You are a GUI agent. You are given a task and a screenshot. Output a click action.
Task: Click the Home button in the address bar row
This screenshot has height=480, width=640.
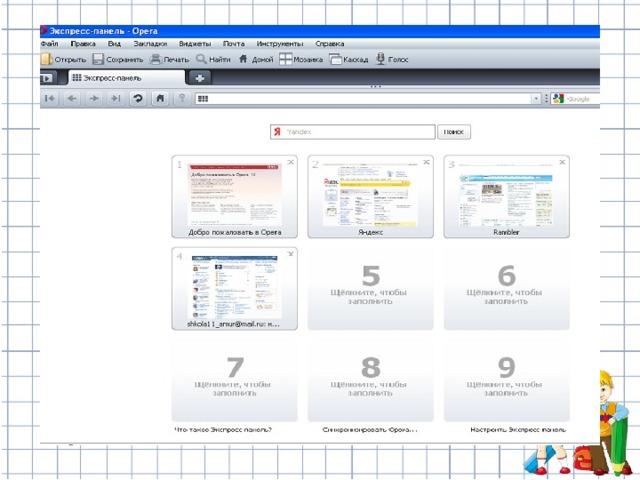(x=160, y=98)
